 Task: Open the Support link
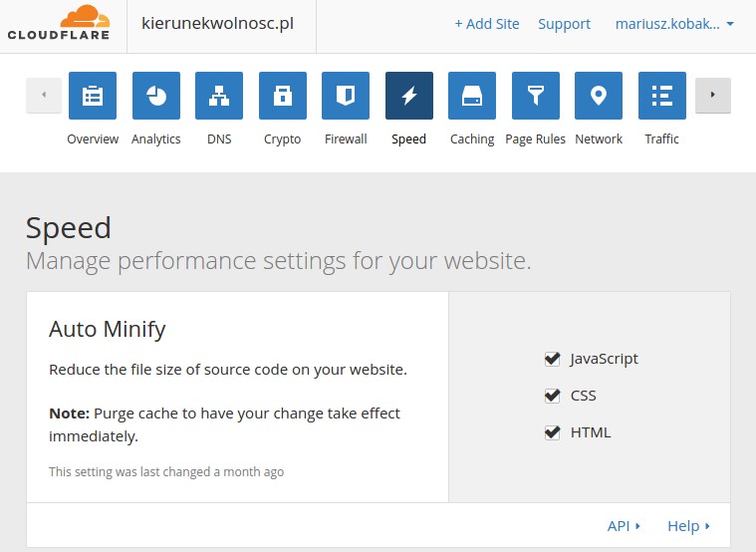(x=564, y=24)
